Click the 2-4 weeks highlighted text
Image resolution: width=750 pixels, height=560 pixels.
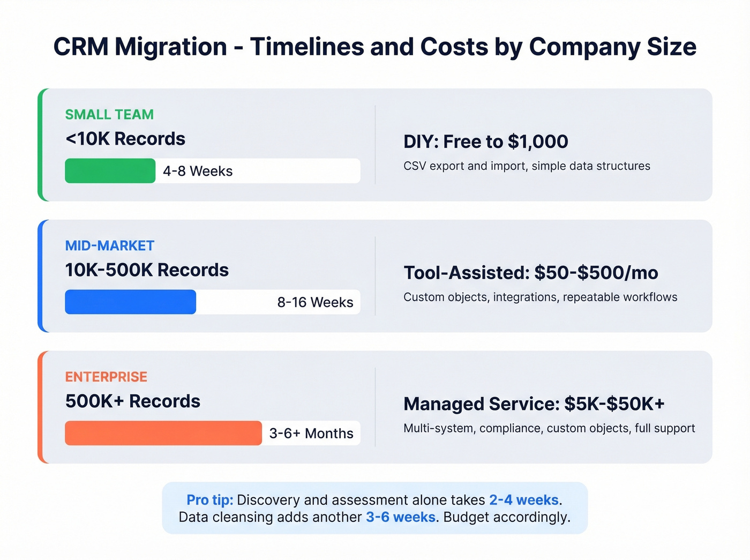(x=523, y=499)
